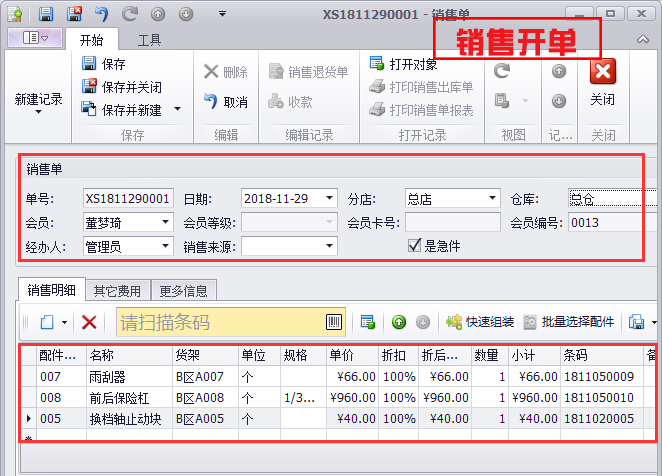Open the 更多信息 tab

coord(184,291)
